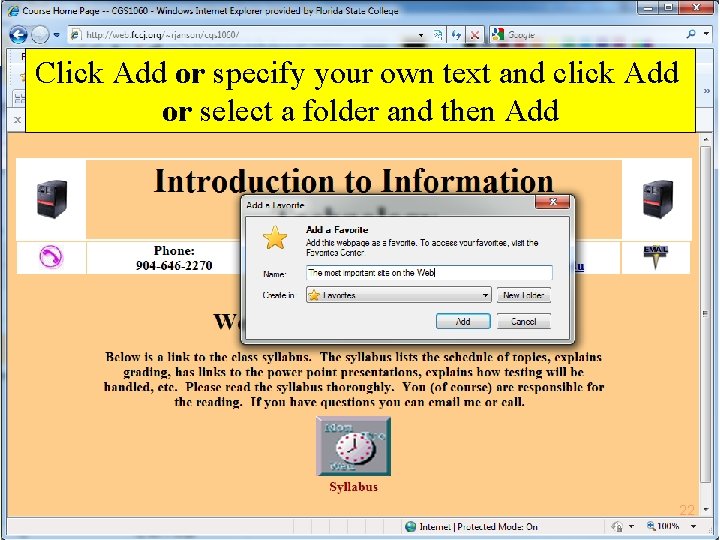This screenshot has height=540, width=720.
Task: Click the vertical scrollbar thumb
Action: click(706, 314)
